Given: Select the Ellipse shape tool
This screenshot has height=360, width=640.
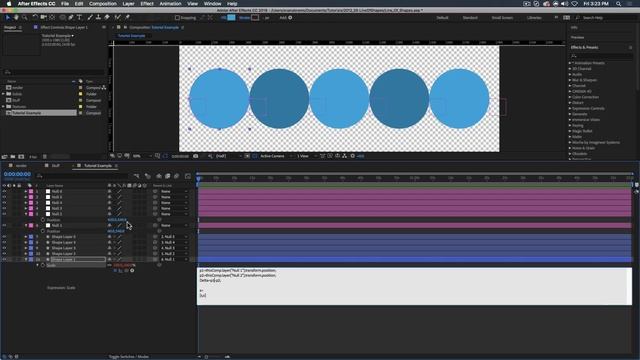Looking at the screenshot, I should click(x=62, y=18).
